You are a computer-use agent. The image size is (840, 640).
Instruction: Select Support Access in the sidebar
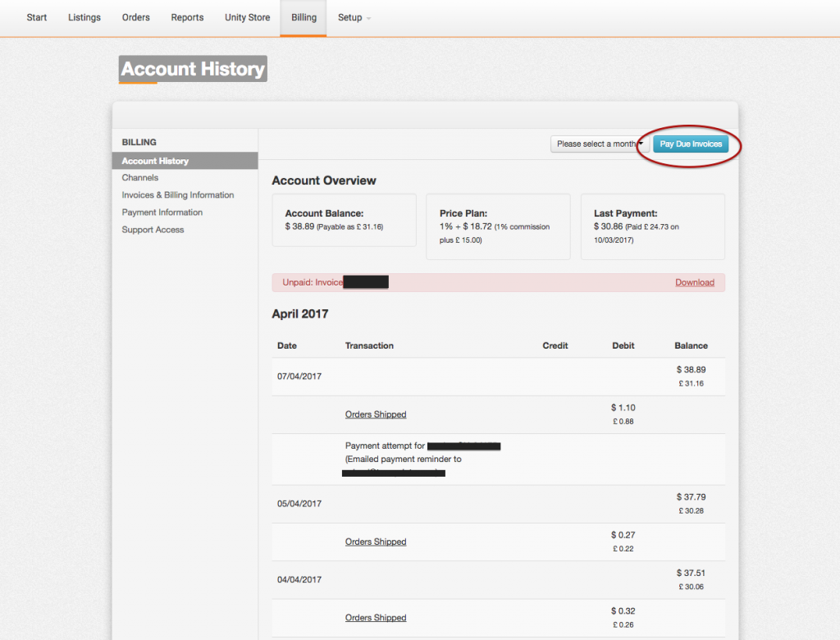[153, 230]
